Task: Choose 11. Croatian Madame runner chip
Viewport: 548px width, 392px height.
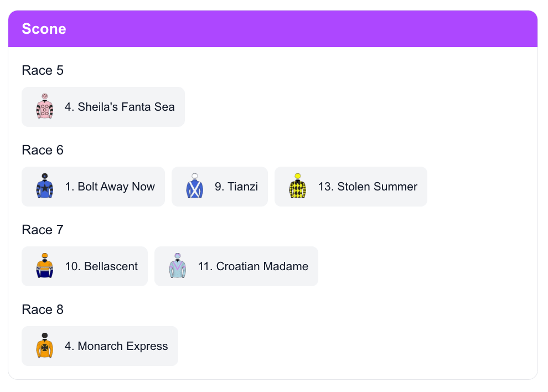Action: coord(252,266)
